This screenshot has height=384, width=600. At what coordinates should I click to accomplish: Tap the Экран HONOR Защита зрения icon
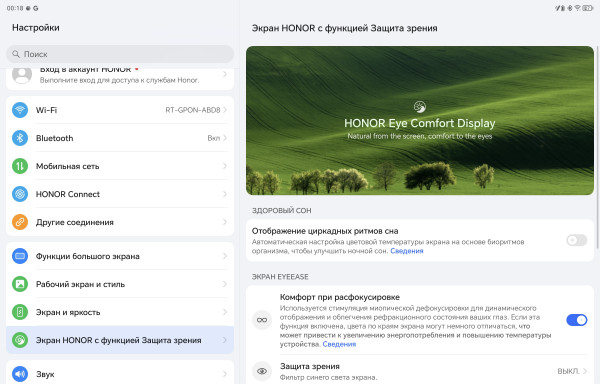coord(20,340)
